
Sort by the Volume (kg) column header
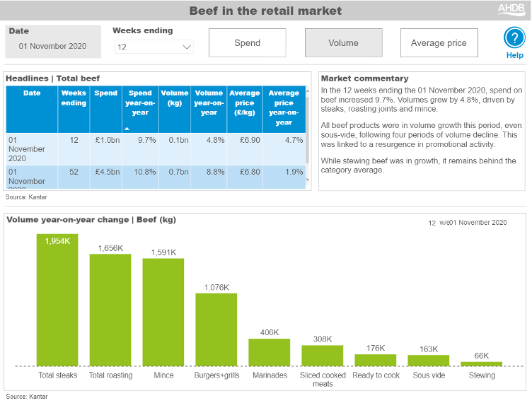pos(174,98)
